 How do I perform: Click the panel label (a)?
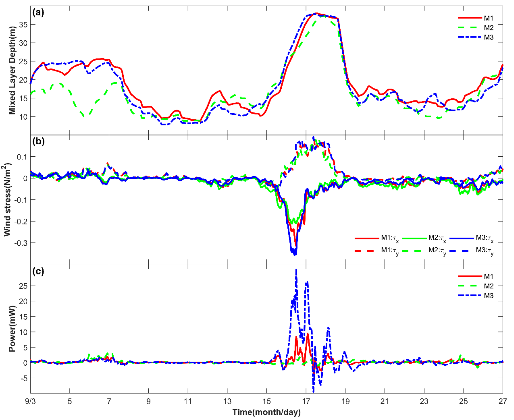[38, 13]
